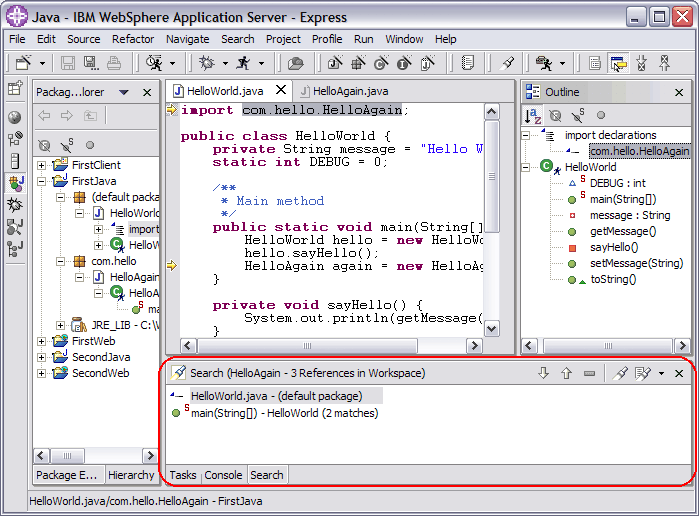Click the Search flashlight toolbar icon
This screenshot has width=699, height=516.
pyautogui.click(x=507, y=63)
